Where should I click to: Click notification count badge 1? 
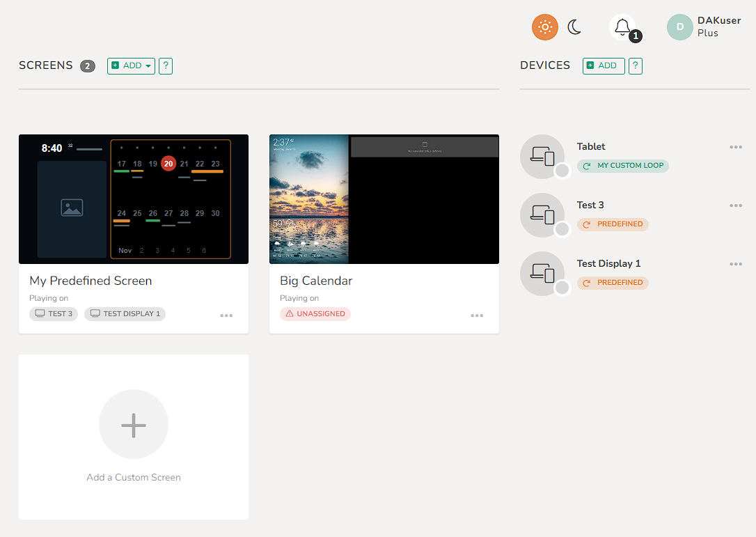636,36
